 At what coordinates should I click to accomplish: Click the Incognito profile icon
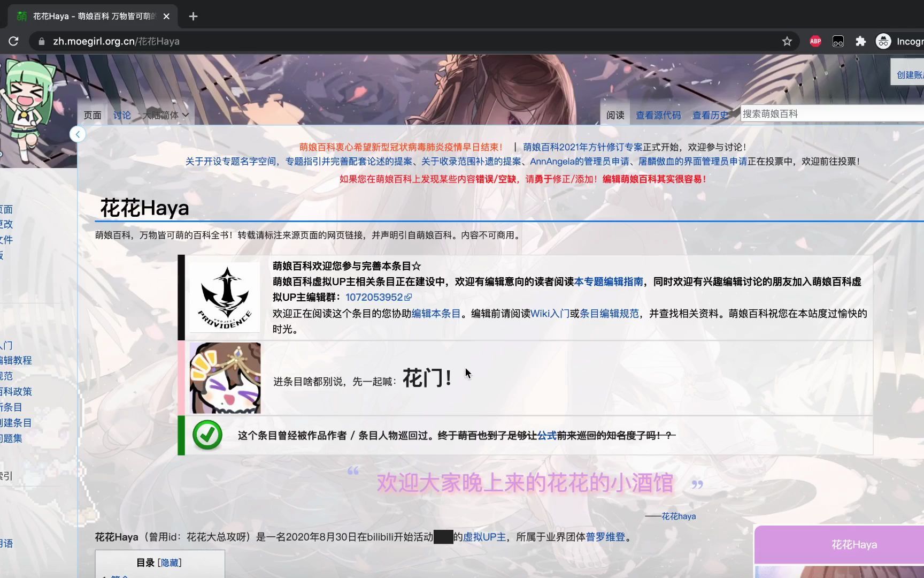click(883, 41)
